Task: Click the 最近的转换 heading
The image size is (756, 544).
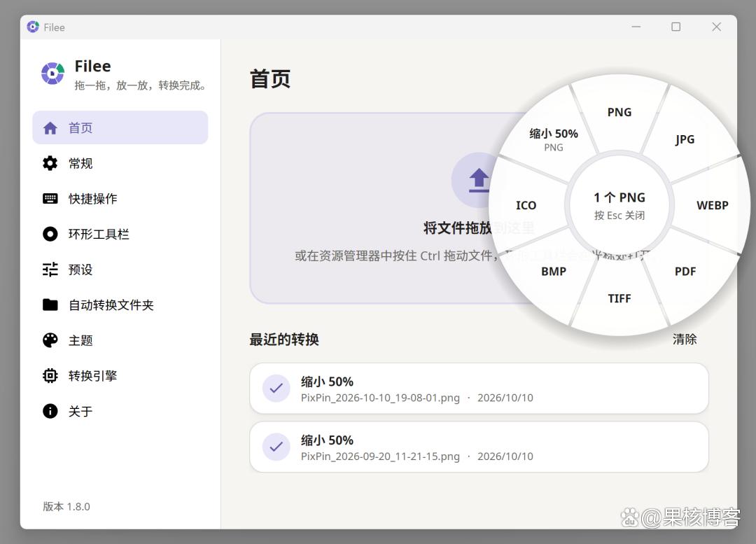Action: [x=284, y=340]
